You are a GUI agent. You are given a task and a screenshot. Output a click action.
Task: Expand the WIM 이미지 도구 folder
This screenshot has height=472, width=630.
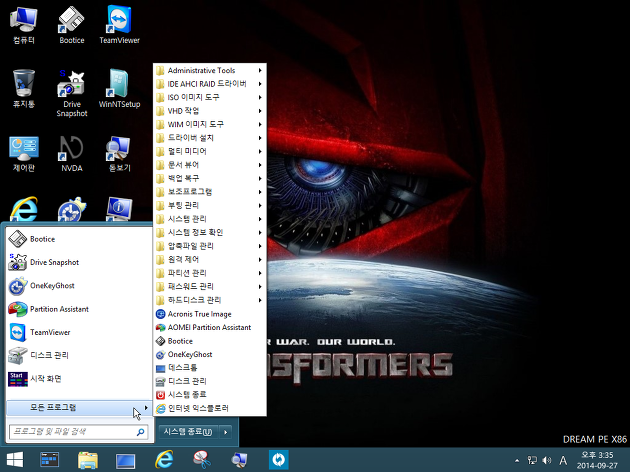(210, 125)
